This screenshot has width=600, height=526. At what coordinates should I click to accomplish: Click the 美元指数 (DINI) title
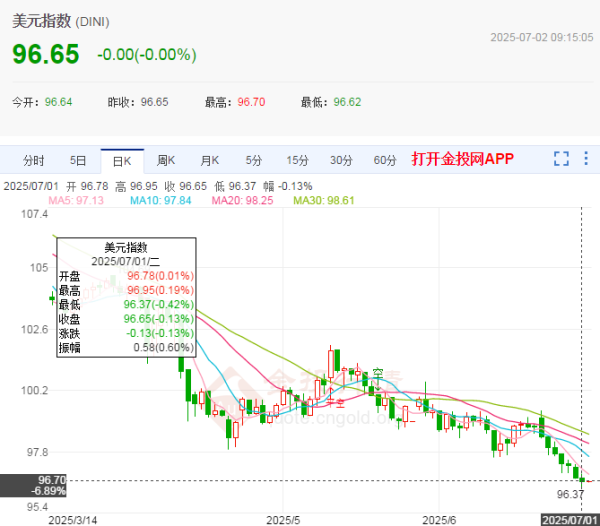tap(61, 21)
